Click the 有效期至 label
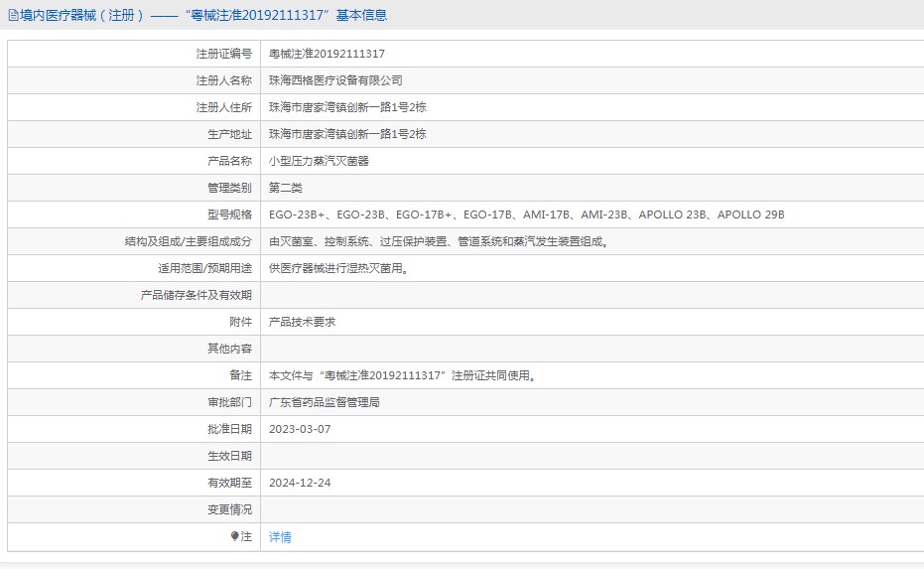 pyautogui.click(x=230, y=483)
